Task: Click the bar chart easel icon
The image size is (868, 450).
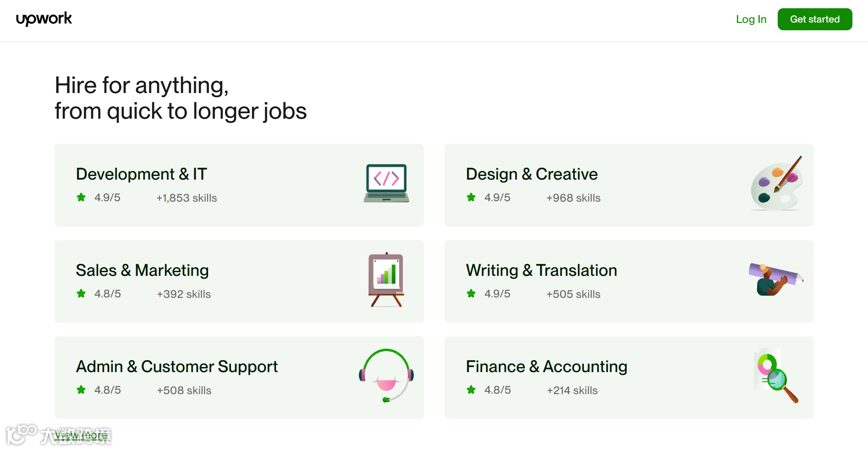Action: [x=386, y=280]
